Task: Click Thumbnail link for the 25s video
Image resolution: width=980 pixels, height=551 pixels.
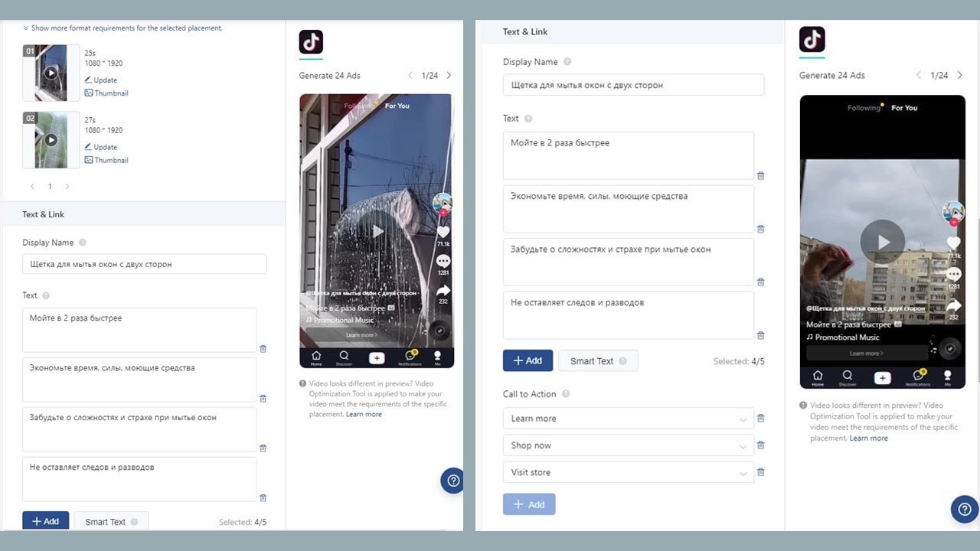Action: click(106, 93)
